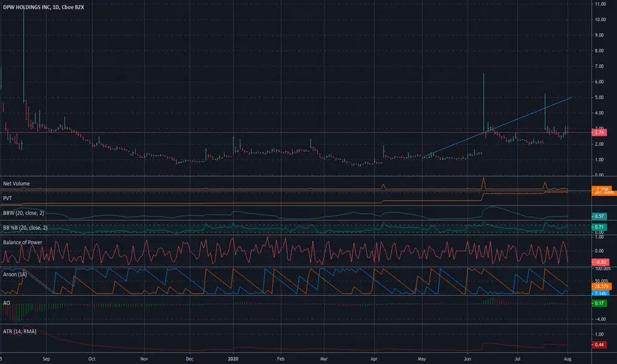This screenshot has height=364, width=617.
Task: Click the Apr label on time axis
Action: pyautogui.click(x=374, y=359)
